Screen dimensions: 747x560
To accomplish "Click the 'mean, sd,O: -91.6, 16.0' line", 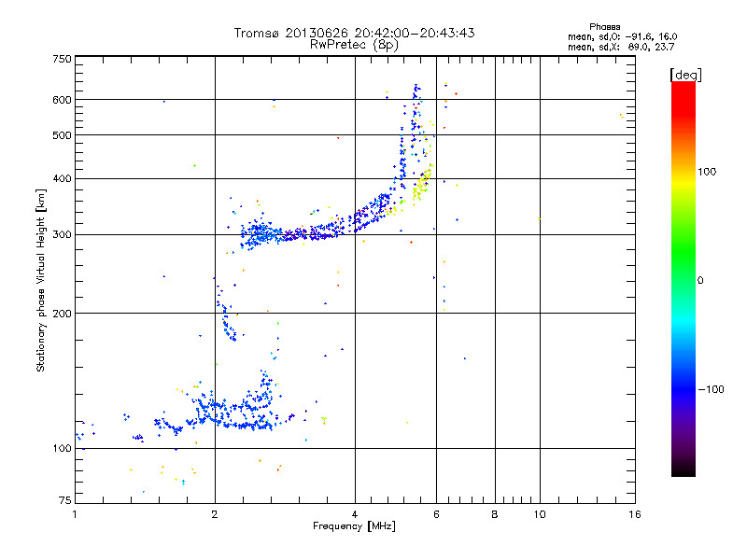I will (622, 36).
